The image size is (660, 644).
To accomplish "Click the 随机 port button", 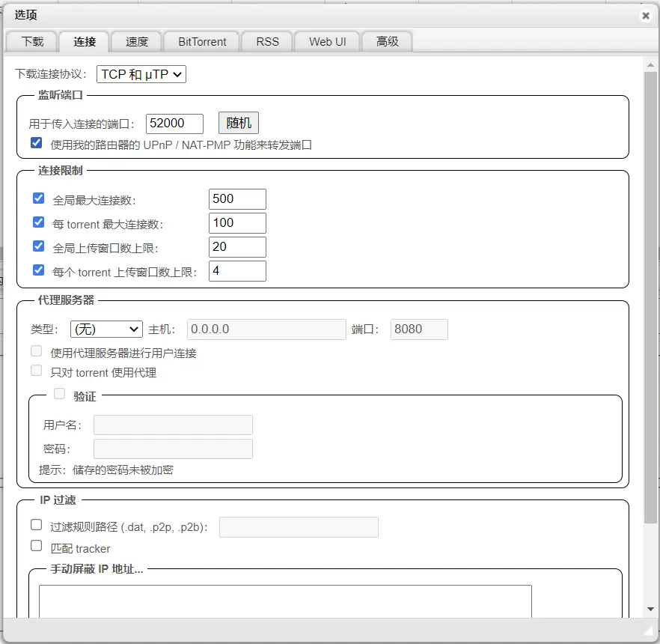I will point(239,123).
